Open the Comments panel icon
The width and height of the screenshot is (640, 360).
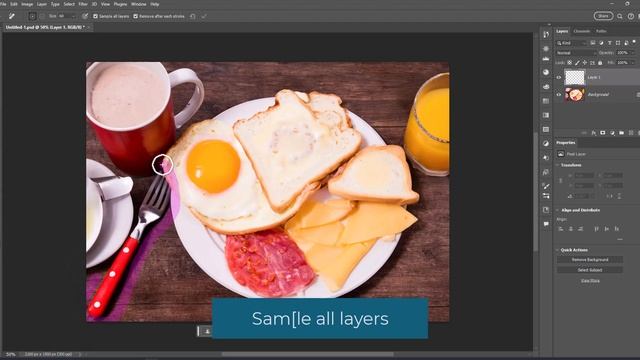click(x=546, y=224)
